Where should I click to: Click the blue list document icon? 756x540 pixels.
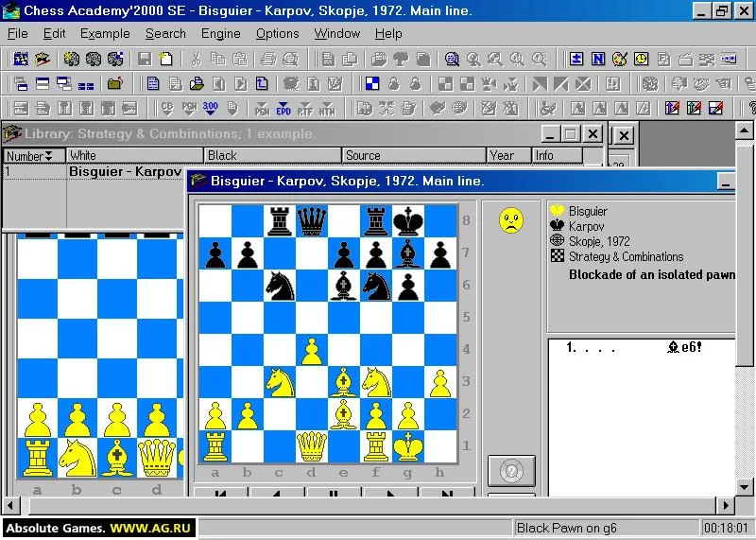click(153, 84)
